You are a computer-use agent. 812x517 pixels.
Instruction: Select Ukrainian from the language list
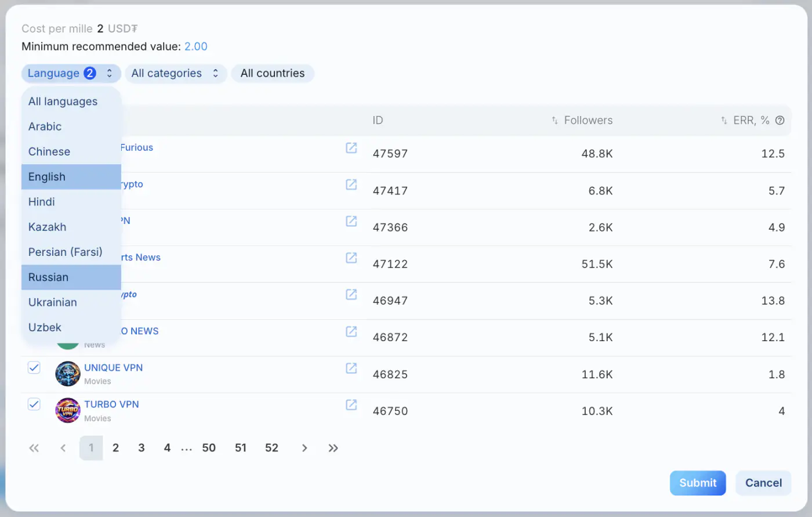pos(71,302)
